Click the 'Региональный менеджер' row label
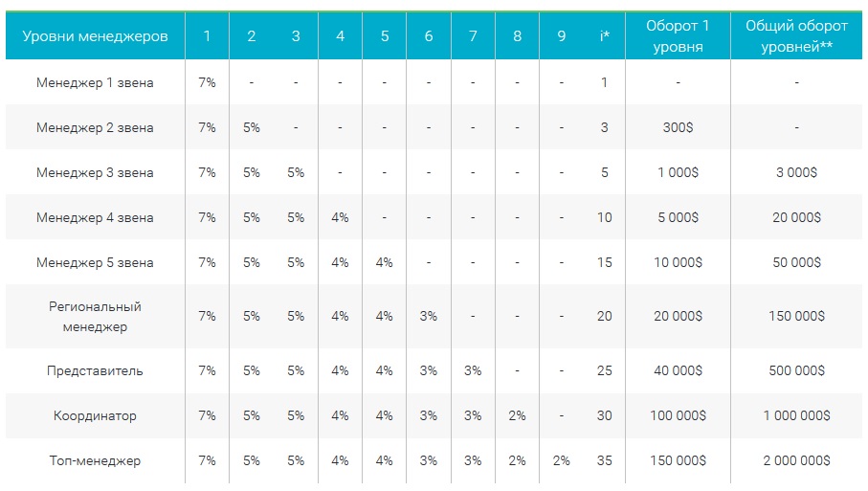 (x=95, y=317)
